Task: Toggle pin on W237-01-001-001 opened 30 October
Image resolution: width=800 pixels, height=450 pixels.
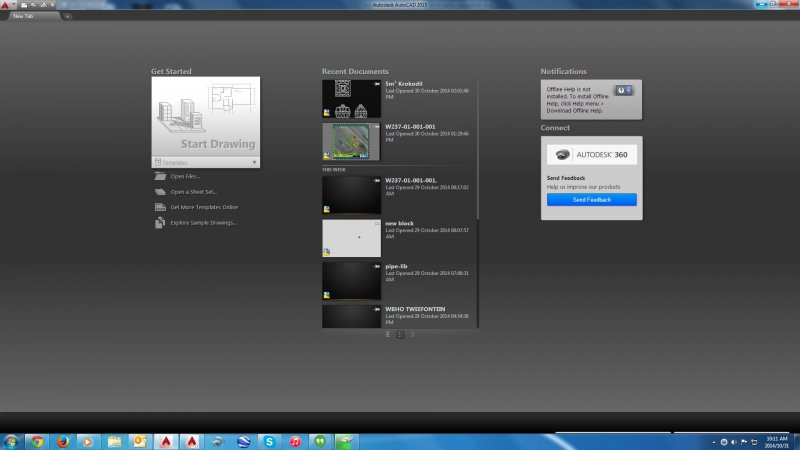Action: pyautogui.click(x=377, y=127)
